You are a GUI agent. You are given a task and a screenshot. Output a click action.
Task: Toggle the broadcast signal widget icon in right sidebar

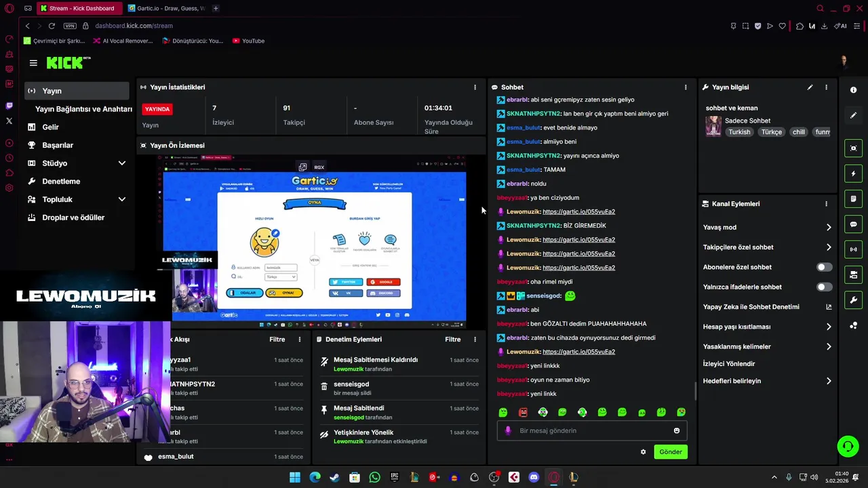point(853,249)
